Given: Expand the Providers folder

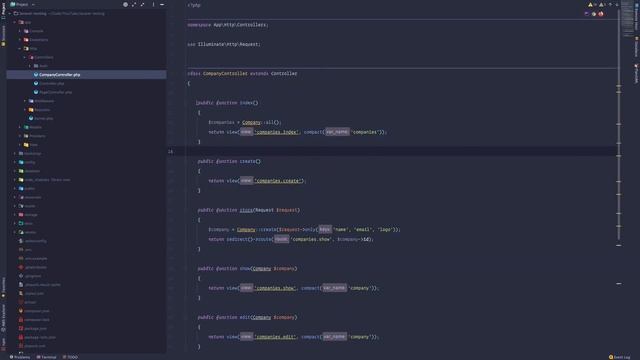Looking at the screenshot, I should coord(20,136).
